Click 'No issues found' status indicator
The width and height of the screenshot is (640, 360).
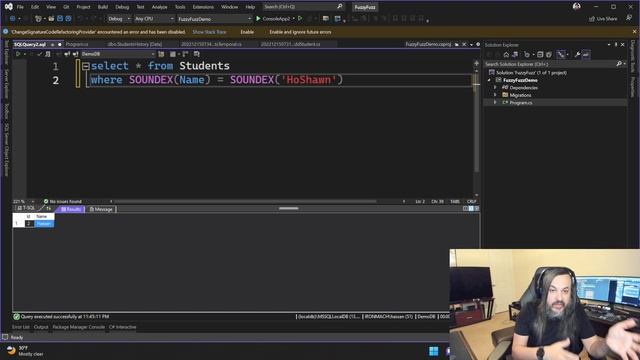coord(62,202)
